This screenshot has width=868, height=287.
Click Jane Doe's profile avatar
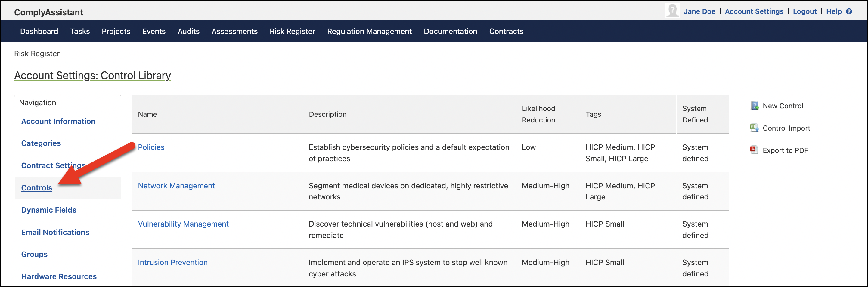[x=672, y=11]
